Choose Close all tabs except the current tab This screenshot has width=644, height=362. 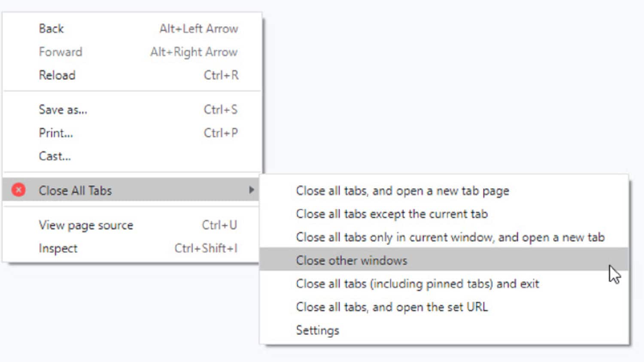point(392,214)
